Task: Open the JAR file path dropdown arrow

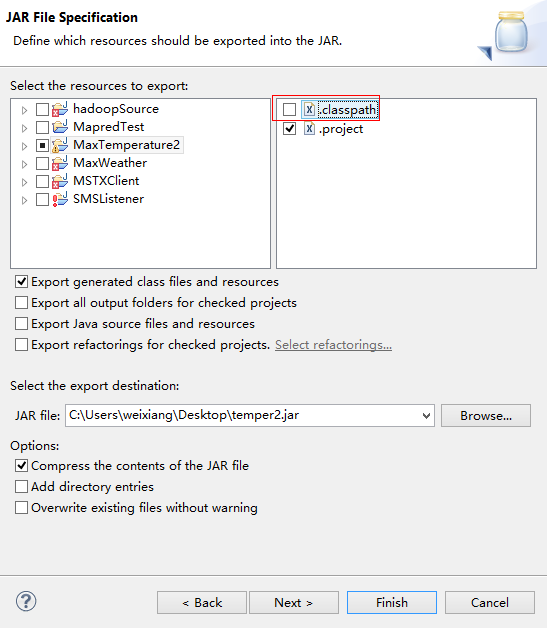Action: point(426,416)
